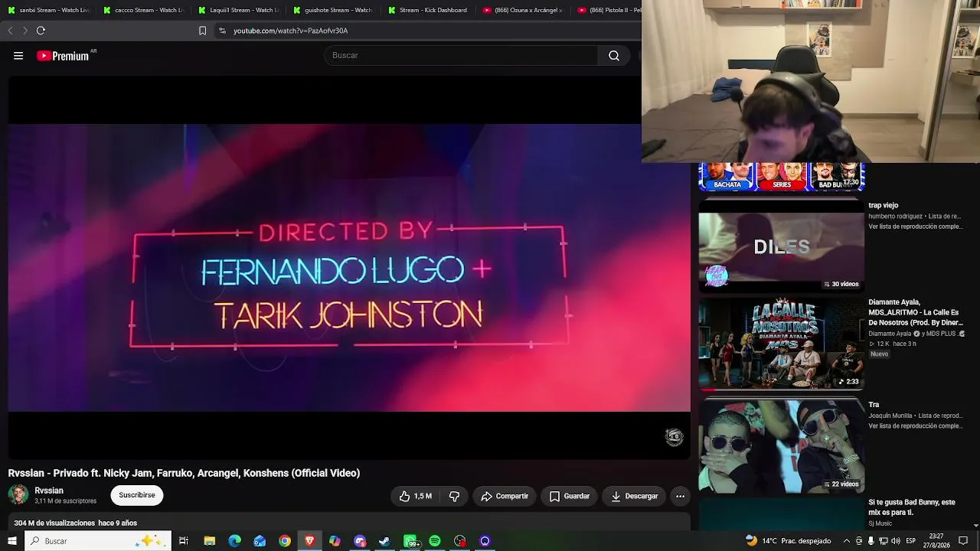This screenshot has height=551, width=980.
Task: Bookmark this page with the bookmark icon
Action: point(202,31)
